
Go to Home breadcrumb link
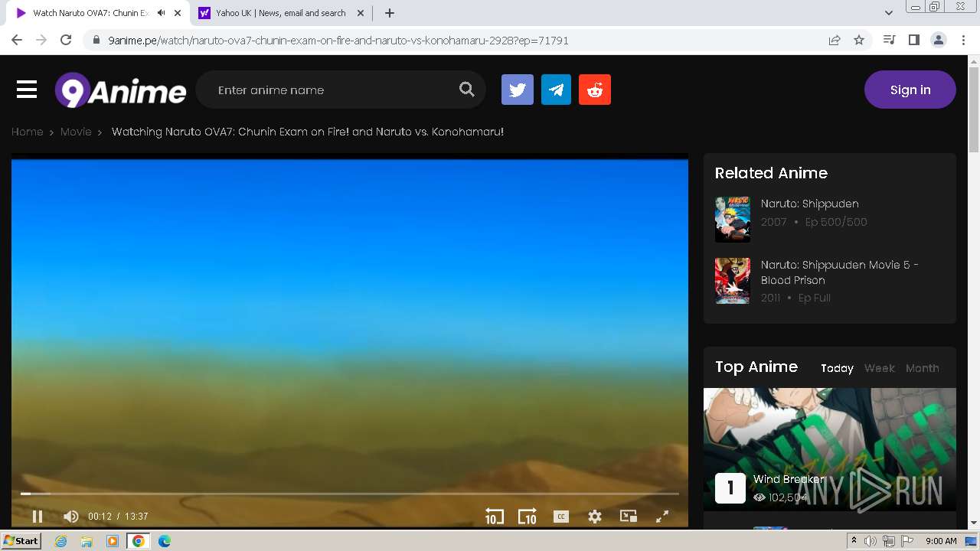pyautogui.click(x=27, y=132)
